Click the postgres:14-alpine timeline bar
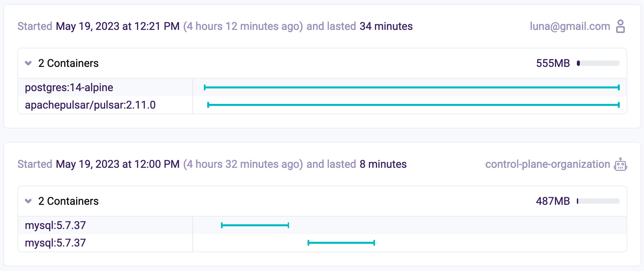Viewport: 644px width, 271px height. pos(411,87)
